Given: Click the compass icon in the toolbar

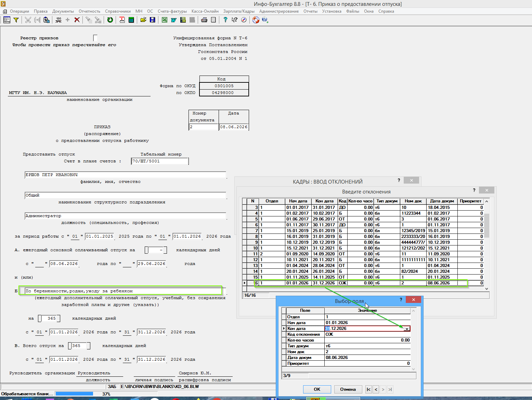Looking at the screenshot, I should coord(244,20).
